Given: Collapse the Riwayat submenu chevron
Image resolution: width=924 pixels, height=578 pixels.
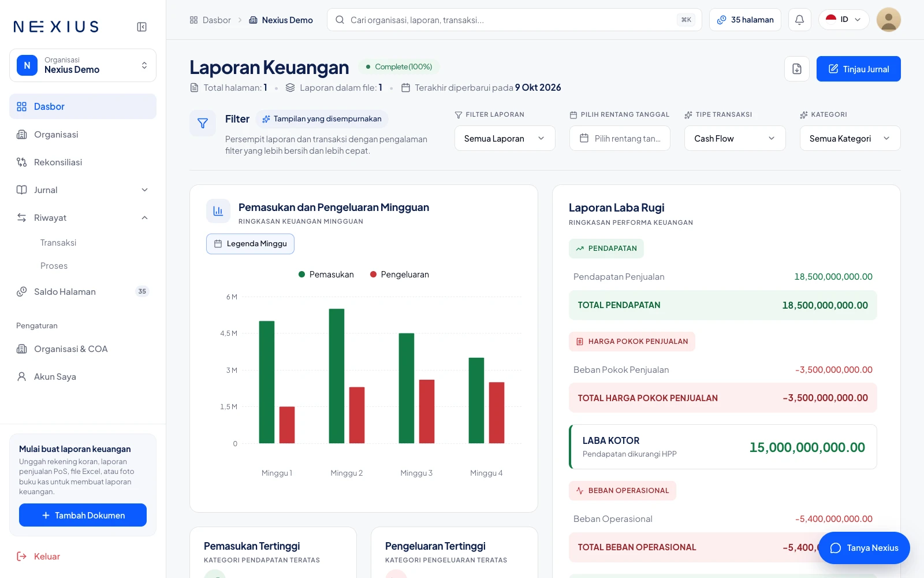Looking at the screenshot, I should [x=144, y=218].
